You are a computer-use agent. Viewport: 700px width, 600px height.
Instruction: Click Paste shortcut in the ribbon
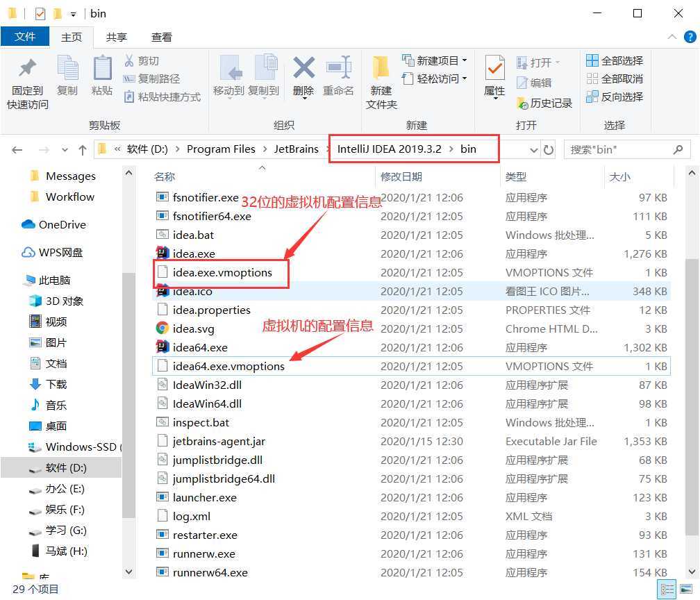(x=162, y=97)
